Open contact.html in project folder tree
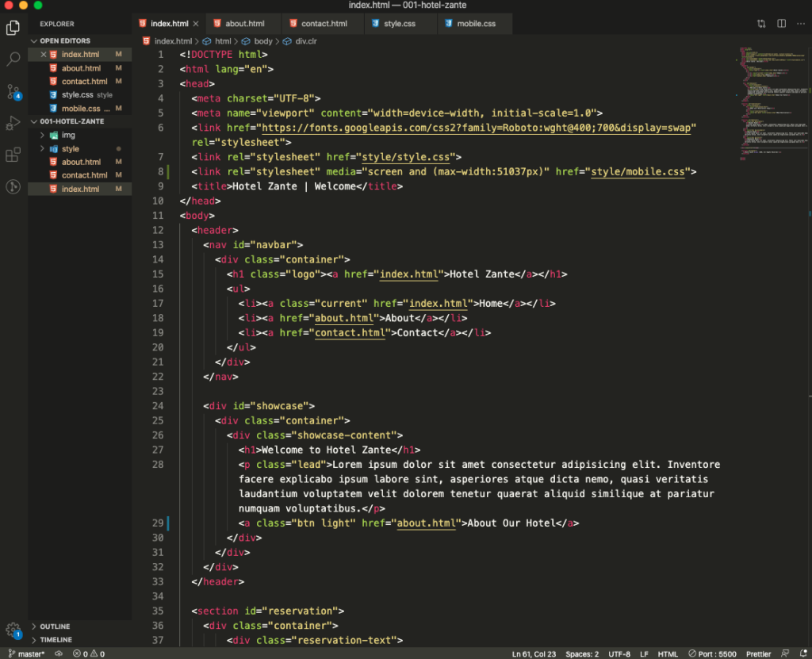Viewport: 812px width, 659px height. click(84, 175)
